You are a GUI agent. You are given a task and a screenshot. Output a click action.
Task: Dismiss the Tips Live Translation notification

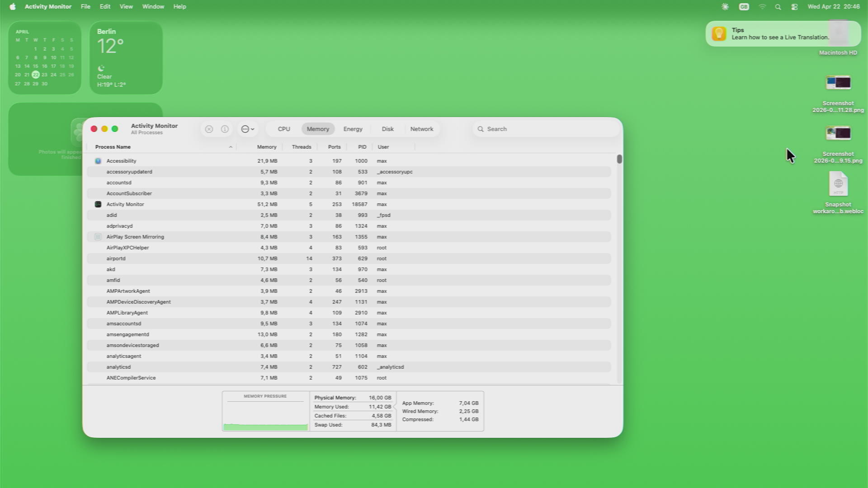point(783,34)
